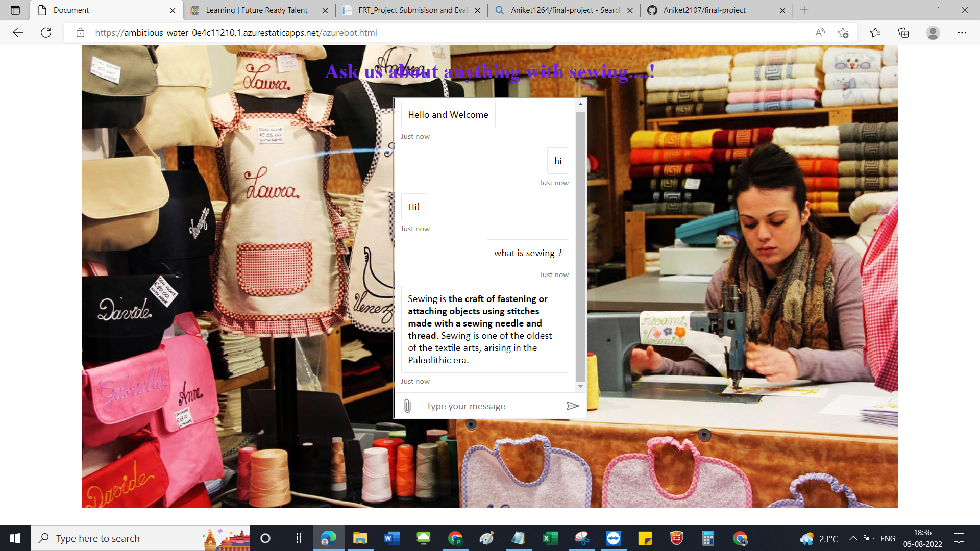Open Read Aloud icon in address bar
Screen dimensions: 980x551
coord(820,33)
